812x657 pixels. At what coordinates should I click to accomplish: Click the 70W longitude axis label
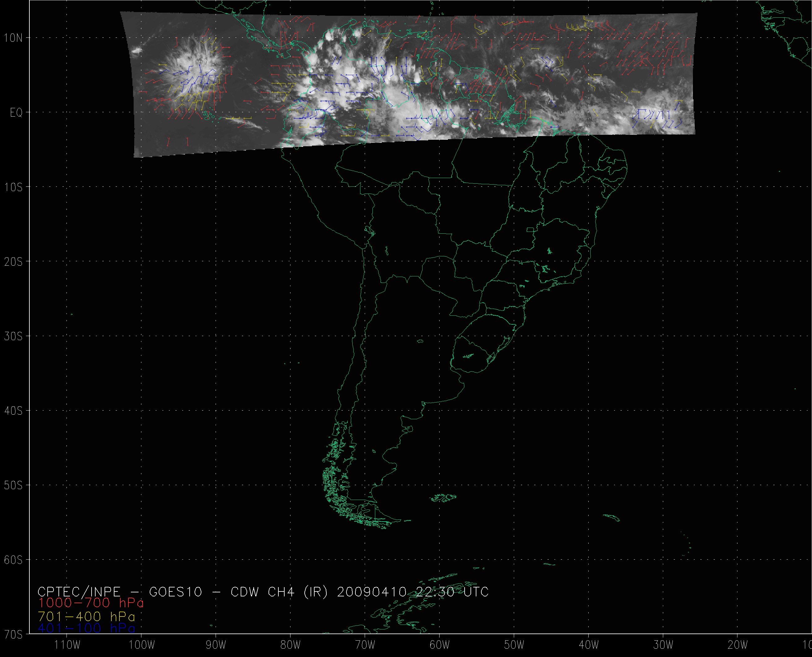point(365,645)
